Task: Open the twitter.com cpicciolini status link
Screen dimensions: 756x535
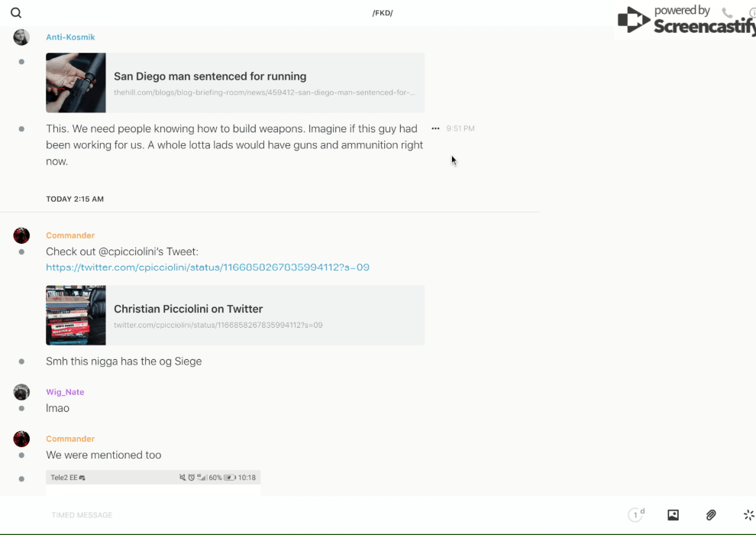Action: [208, 267]
